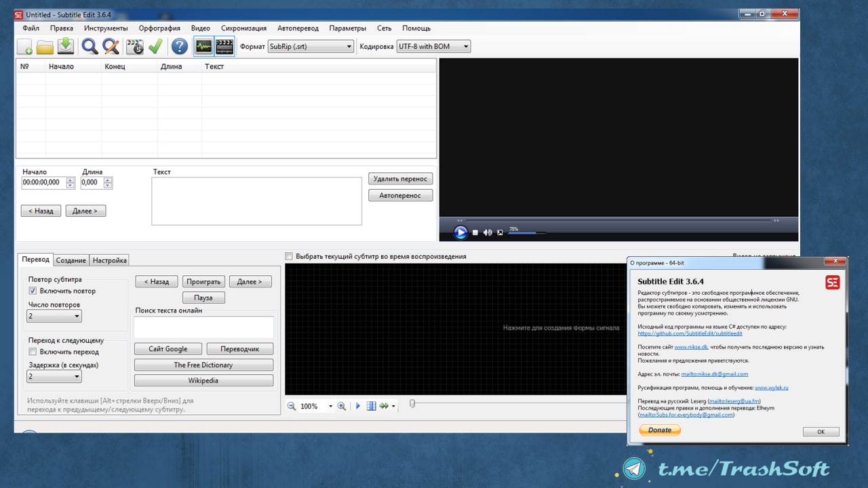The image size is (868, 488).
Task: Click the Пауза button
Action: click(x=203, y=298)
